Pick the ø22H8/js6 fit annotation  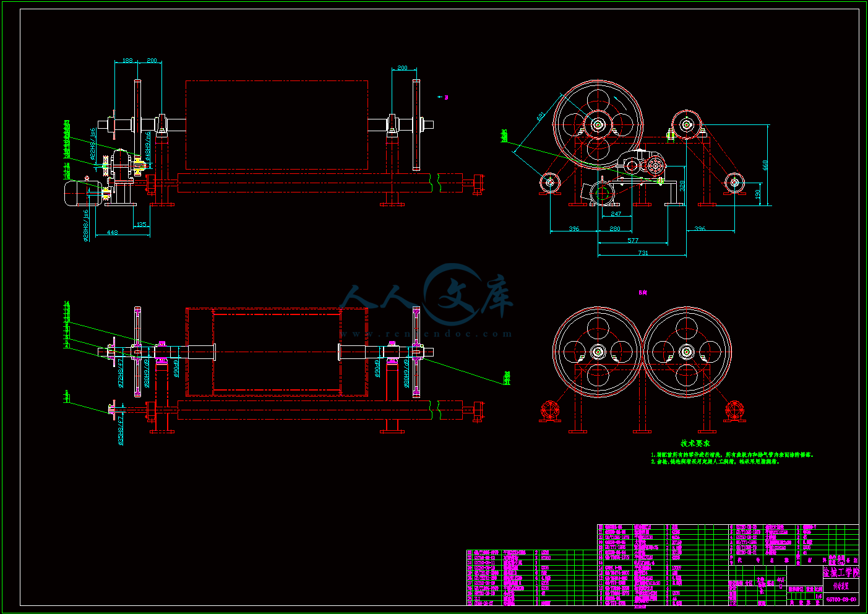tap(93, 144)
